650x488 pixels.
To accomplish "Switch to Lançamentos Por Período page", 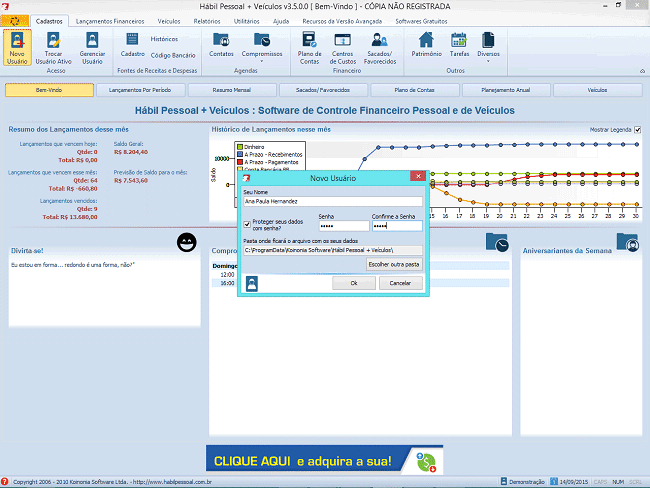I will pos(140,90).
